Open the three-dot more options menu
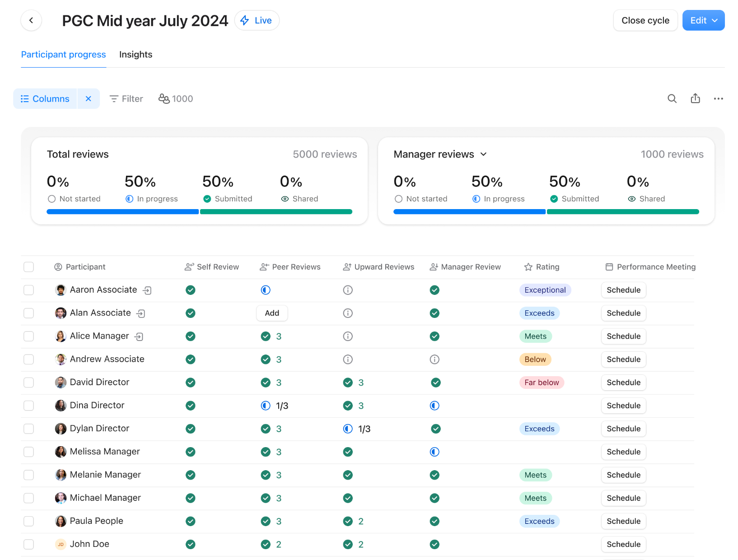 [x=719, y=98]
